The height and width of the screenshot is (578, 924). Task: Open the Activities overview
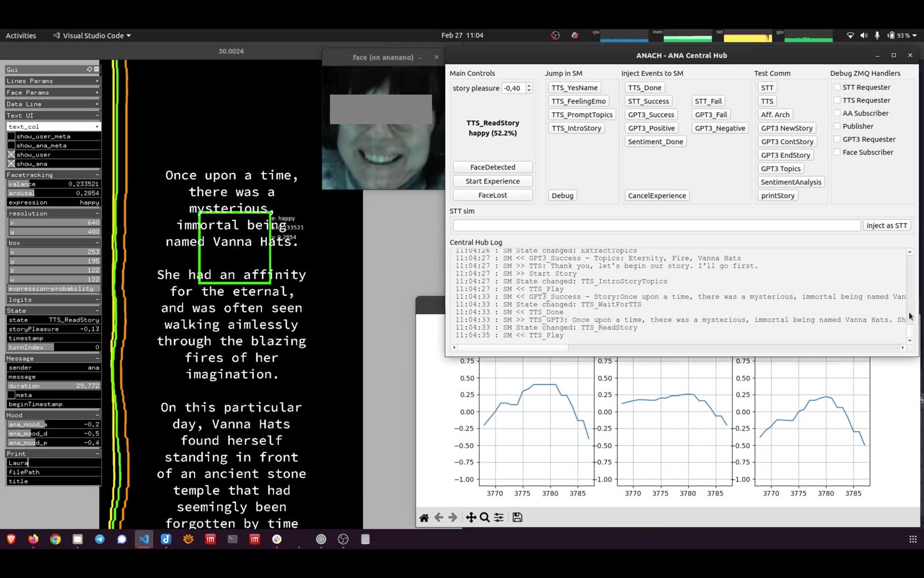pos(21,36)
